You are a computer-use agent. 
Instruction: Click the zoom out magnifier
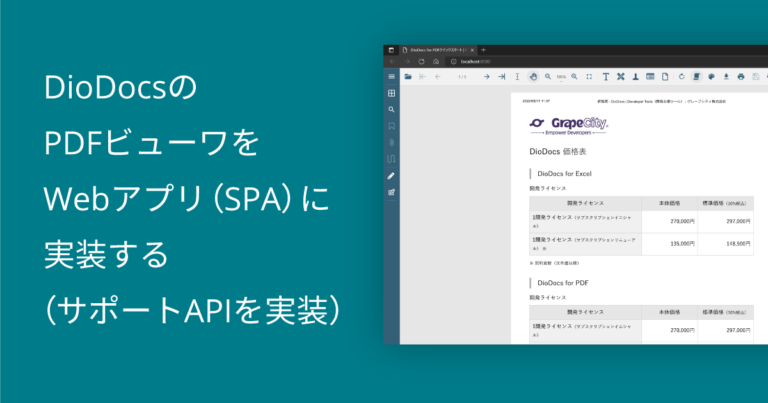[548, 77]
